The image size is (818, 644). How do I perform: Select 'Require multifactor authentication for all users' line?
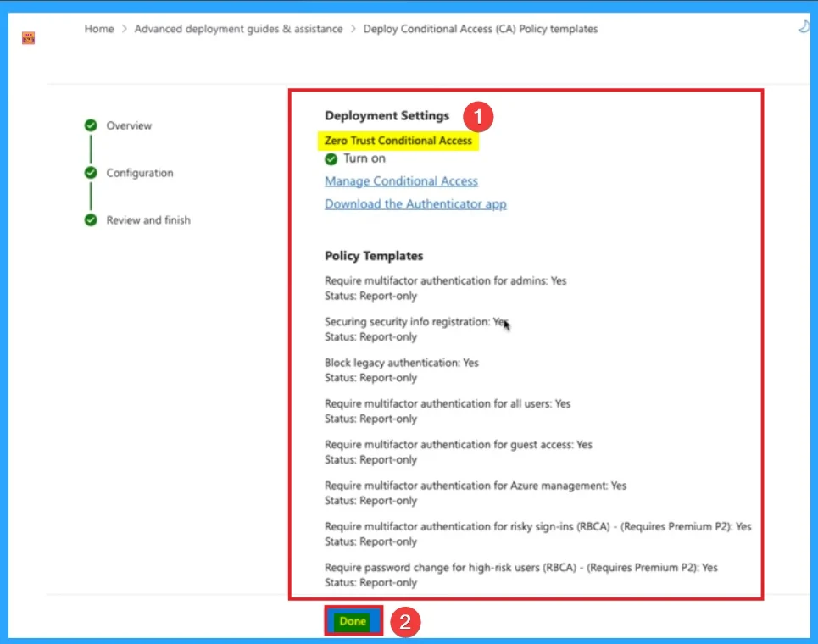448,403
